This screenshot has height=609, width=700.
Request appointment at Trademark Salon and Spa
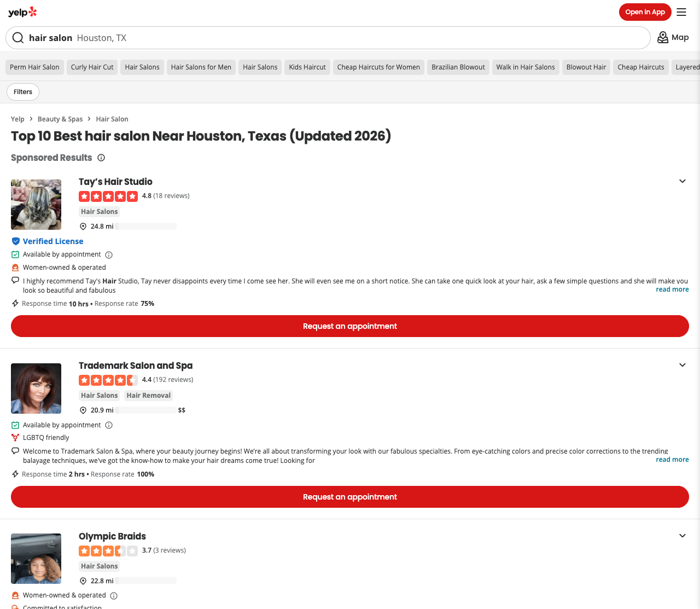pyautogui.click(x=350, y=497)
